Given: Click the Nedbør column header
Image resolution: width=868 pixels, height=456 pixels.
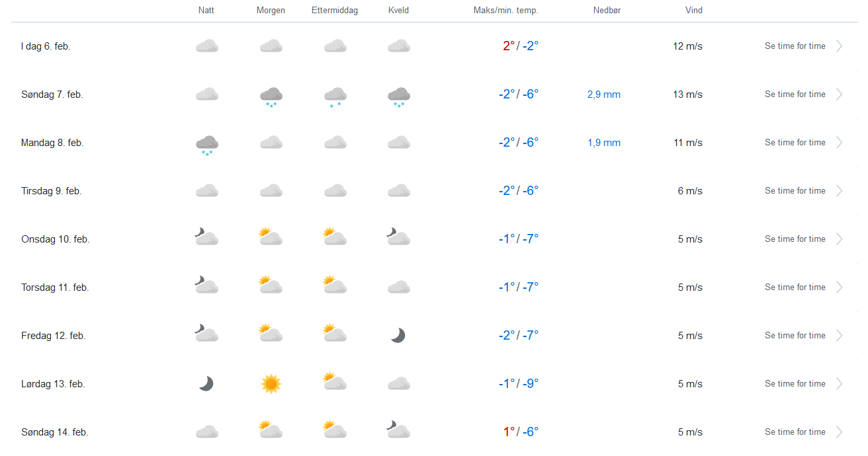Looking at the screenshot, I should (607, 11).
